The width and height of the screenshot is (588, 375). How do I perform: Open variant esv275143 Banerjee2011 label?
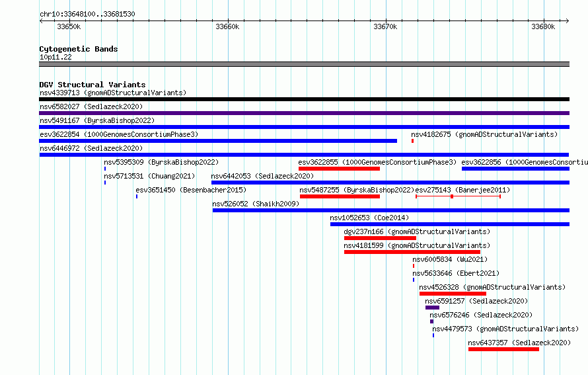tap(462, 190)
